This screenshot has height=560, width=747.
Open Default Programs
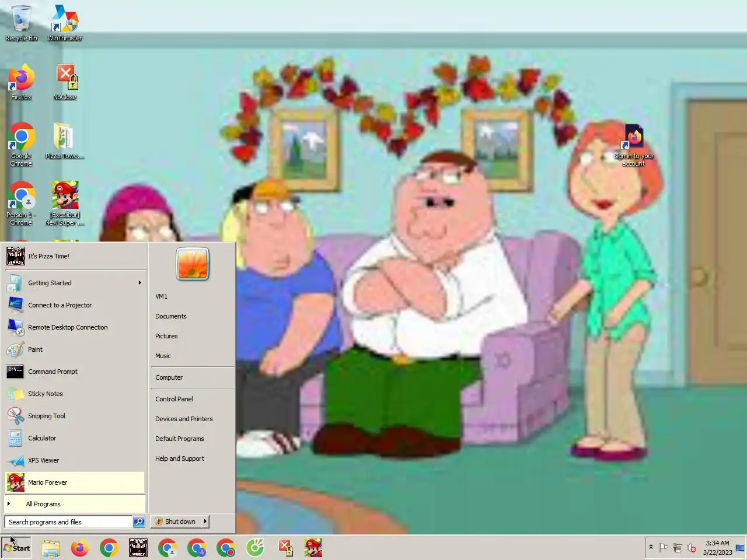pyautogui.click(x=193, y=439)
